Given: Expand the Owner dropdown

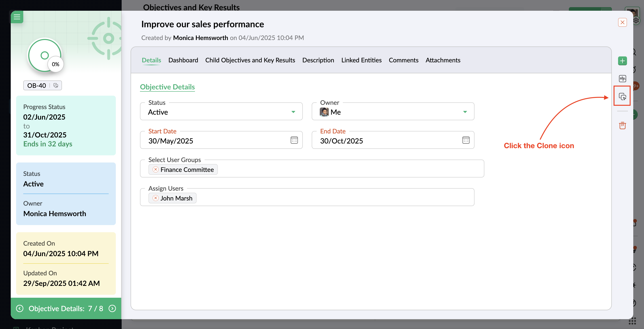Looking at the screenshot, I should [465, 112].
